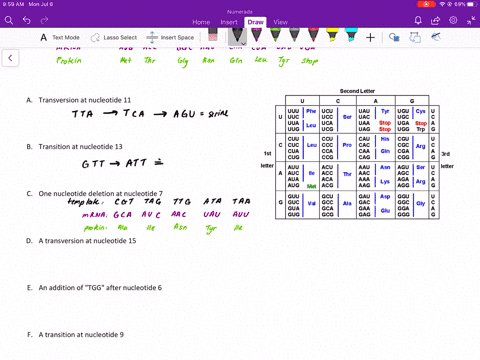Click the Phe label in codon table
This screenshot has height=360, width=480.
311,111
